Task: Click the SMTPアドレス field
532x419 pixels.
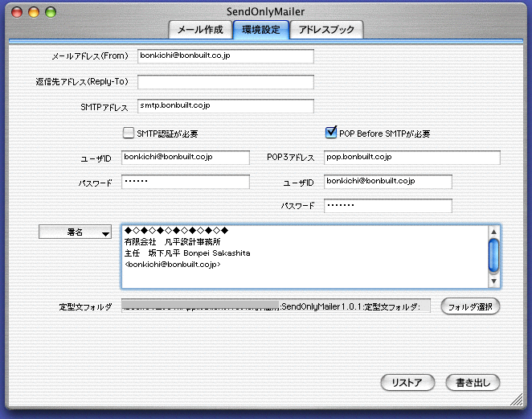Action: click(x=226, y=106)
